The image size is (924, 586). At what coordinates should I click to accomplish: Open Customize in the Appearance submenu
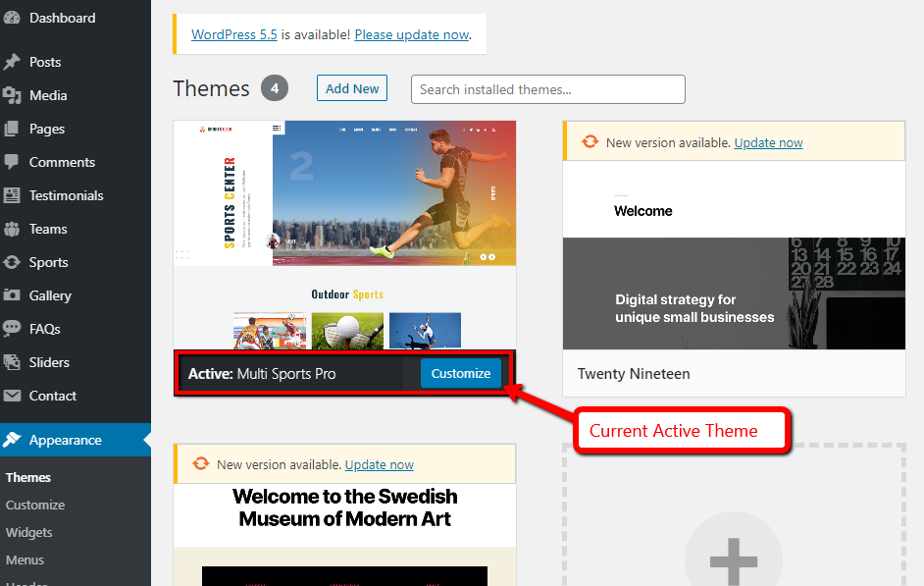coord(35,506)
